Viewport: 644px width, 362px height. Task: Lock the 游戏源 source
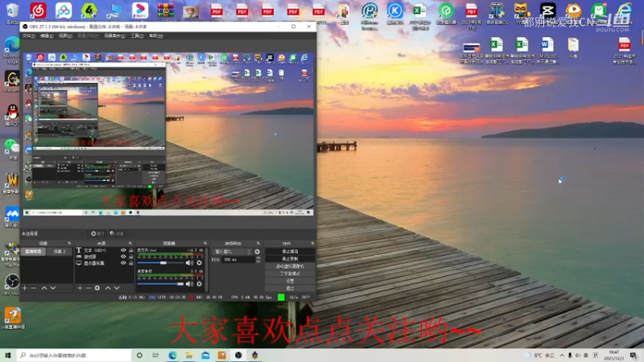pos(130,257)
